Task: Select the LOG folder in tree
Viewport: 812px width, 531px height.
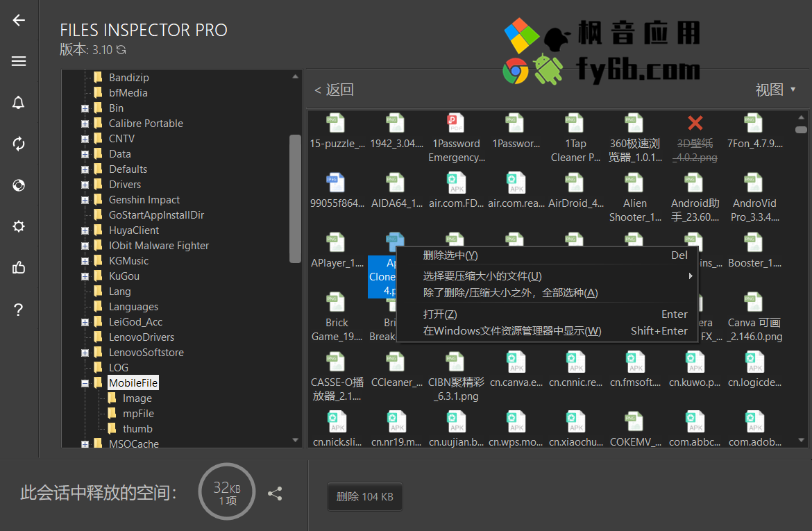Action: pos(119,368)
